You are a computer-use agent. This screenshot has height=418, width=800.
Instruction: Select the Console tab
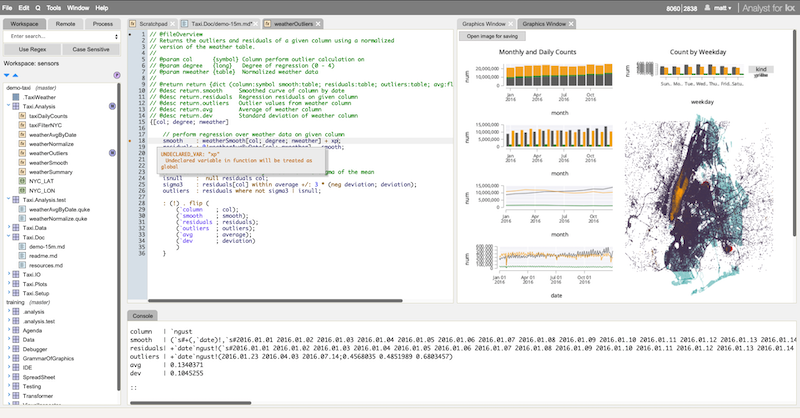(x=142, y=316)
